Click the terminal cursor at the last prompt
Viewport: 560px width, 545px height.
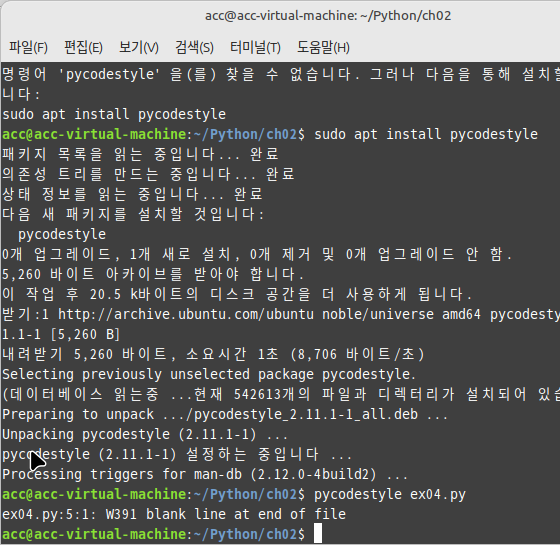(318, 534)
